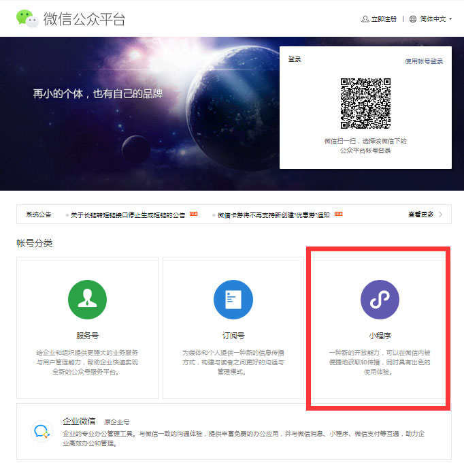Click the 订阅号 description text
The image size is (464, 476).
[x=233, y=362]
